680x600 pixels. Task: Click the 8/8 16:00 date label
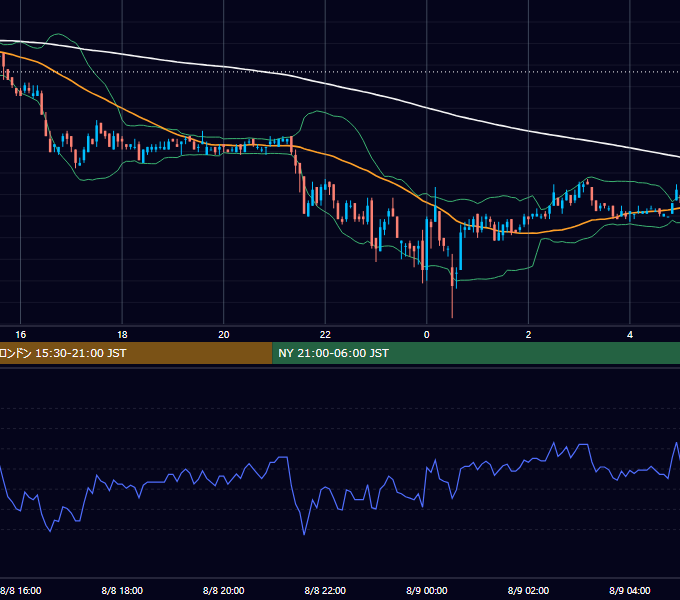[x=20, y=591]
